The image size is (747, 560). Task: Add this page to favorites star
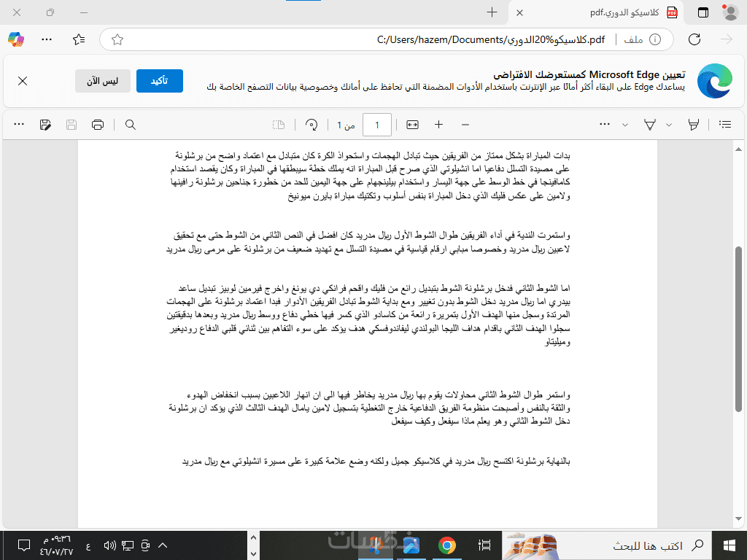tap(117, 39)
